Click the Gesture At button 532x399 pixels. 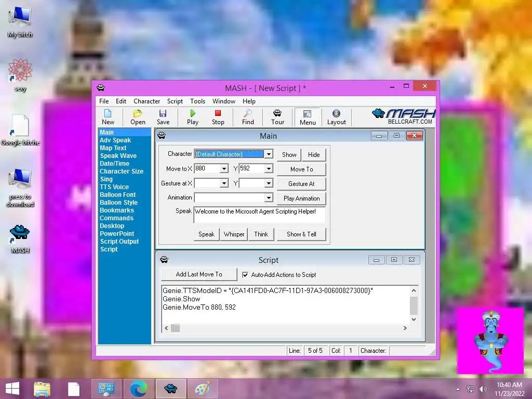point(302,184)
